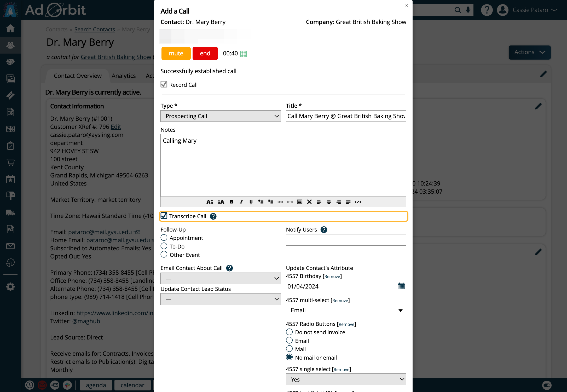Uncheck the Transcribe Call checkbox

point(164,216)
